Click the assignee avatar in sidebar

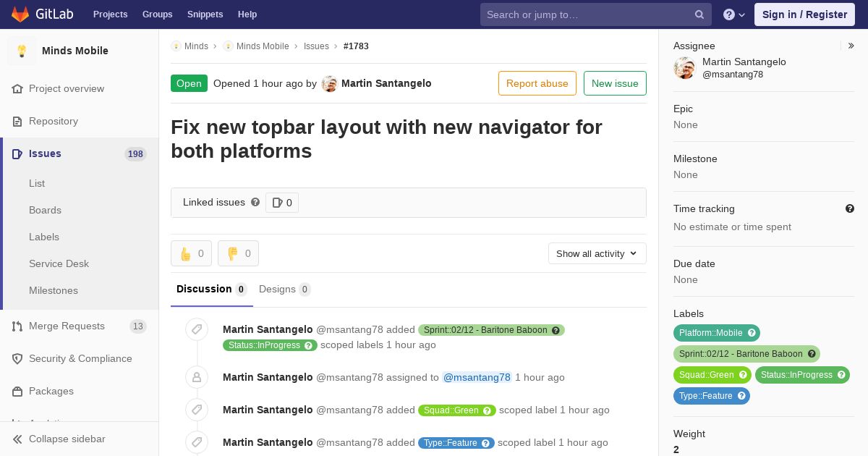pyautogui.click(x=684, y=68)
